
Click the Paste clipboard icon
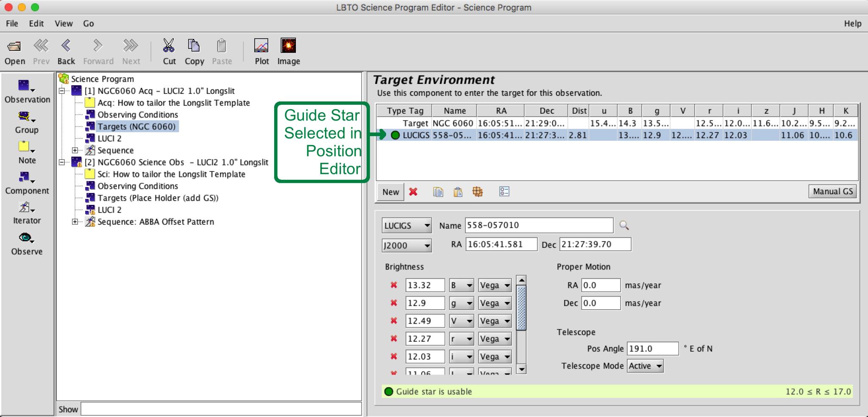[x=222, y=45]
